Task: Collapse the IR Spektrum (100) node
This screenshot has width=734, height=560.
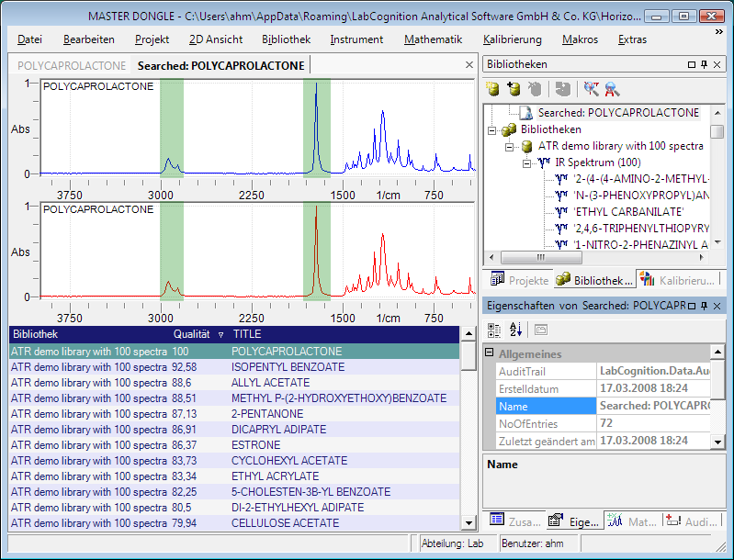Action: click(525, 163)
